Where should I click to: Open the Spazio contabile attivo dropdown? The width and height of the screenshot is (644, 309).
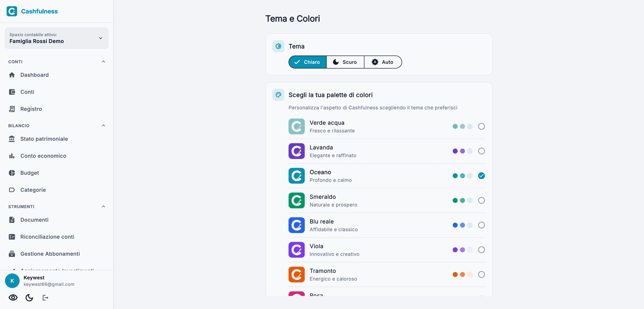pos(56,38)
